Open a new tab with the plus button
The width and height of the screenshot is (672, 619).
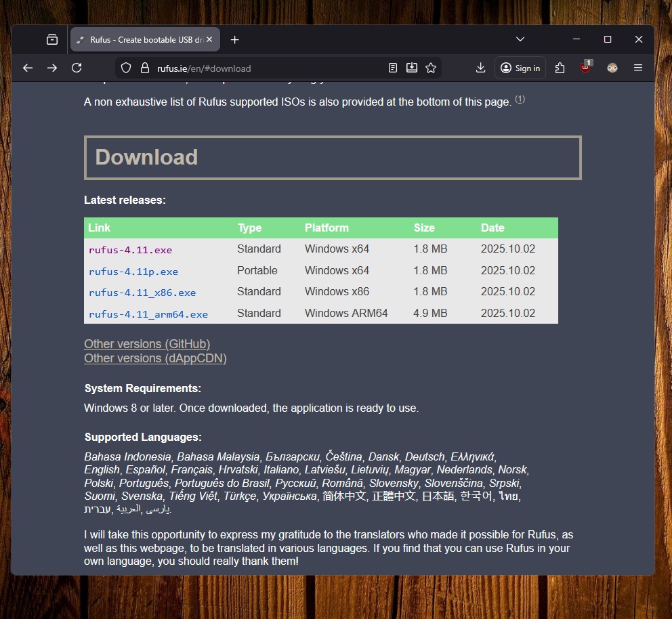234,39
